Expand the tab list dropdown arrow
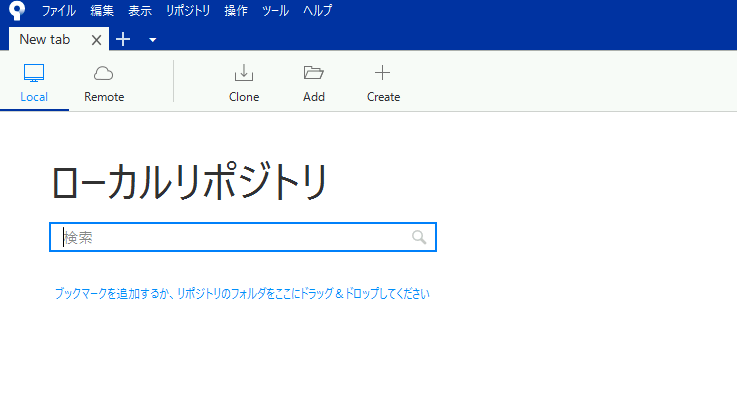Screen dimensions: 737x401 pyautogui.click(x=152, y=40)
